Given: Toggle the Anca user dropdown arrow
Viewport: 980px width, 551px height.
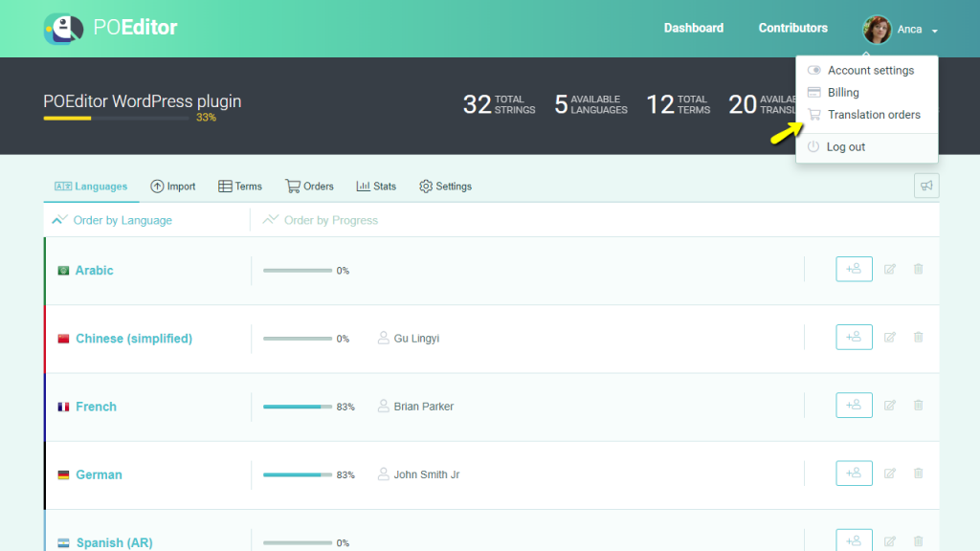Looking at the screenshot, I should click(x=934, y=31).
